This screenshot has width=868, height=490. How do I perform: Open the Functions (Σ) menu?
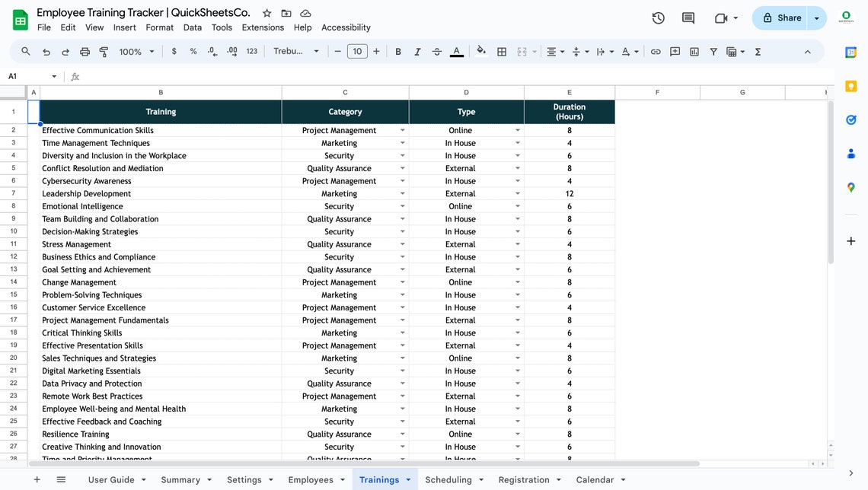756,52
